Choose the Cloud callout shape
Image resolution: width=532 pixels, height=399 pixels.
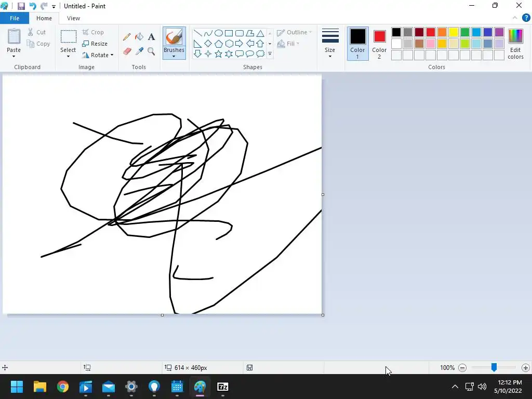pyautogui.click(x=260, y=54)
